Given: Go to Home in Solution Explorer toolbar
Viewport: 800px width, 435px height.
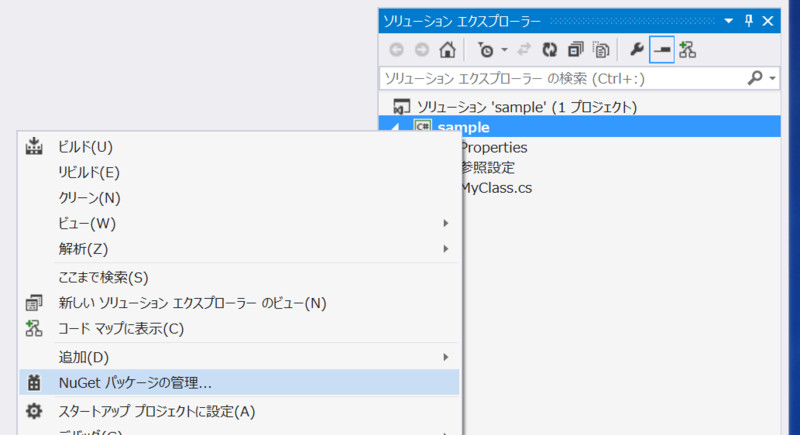Looking at the screenshot, I should (x=447, y=50).
